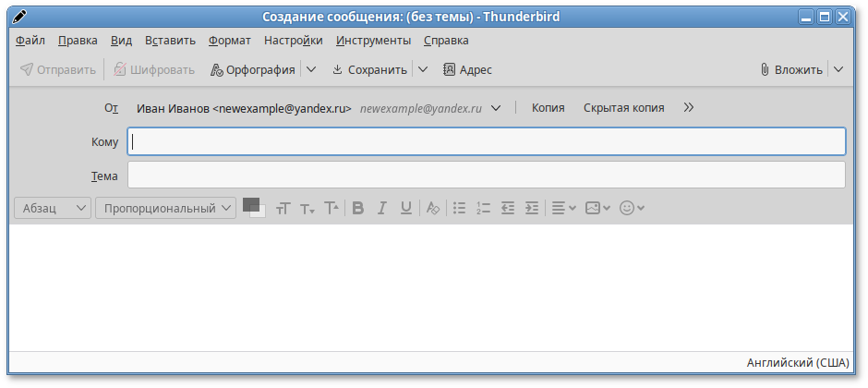Pick the text background color swatch
The width and height of the screenshot is (868, 388).
point(261,213)
